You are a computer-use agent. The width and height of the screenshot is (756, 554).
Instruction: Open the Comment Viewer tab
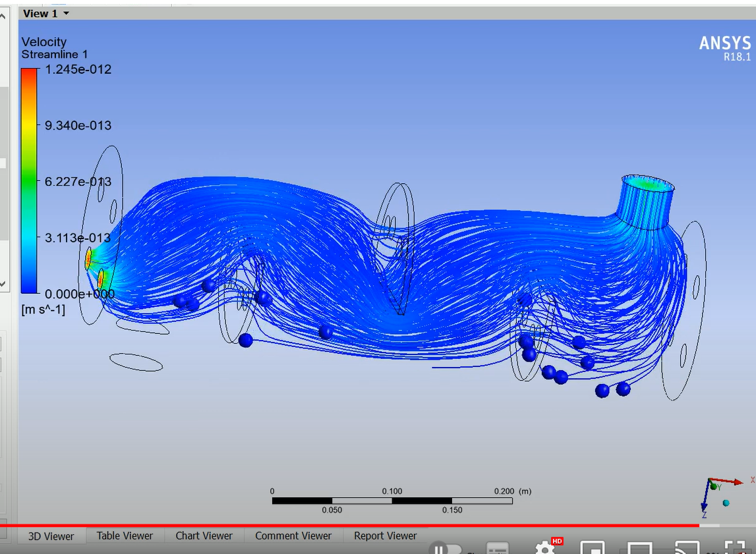click(293, 536)
